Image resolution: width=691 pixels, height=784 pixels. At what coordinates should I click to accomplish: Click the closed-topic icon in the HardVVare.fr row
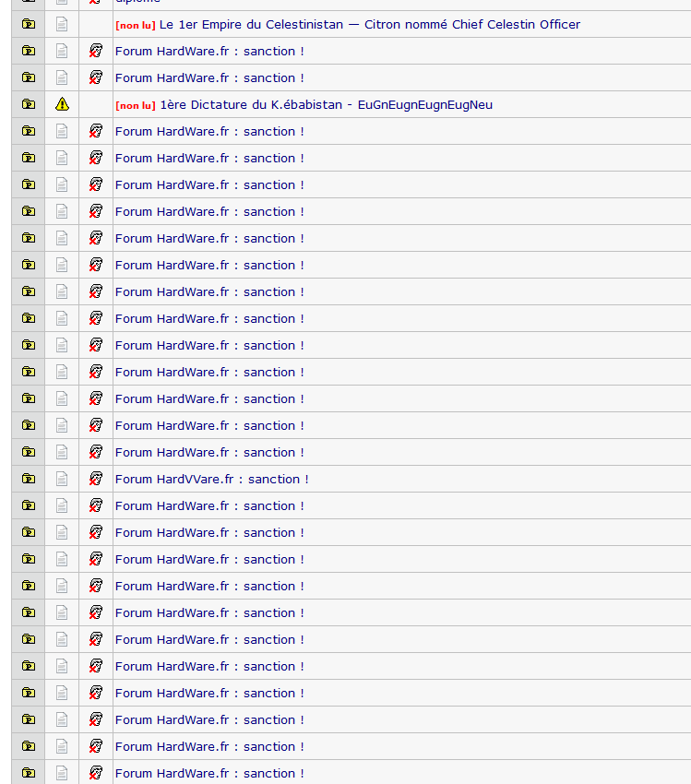96,479
